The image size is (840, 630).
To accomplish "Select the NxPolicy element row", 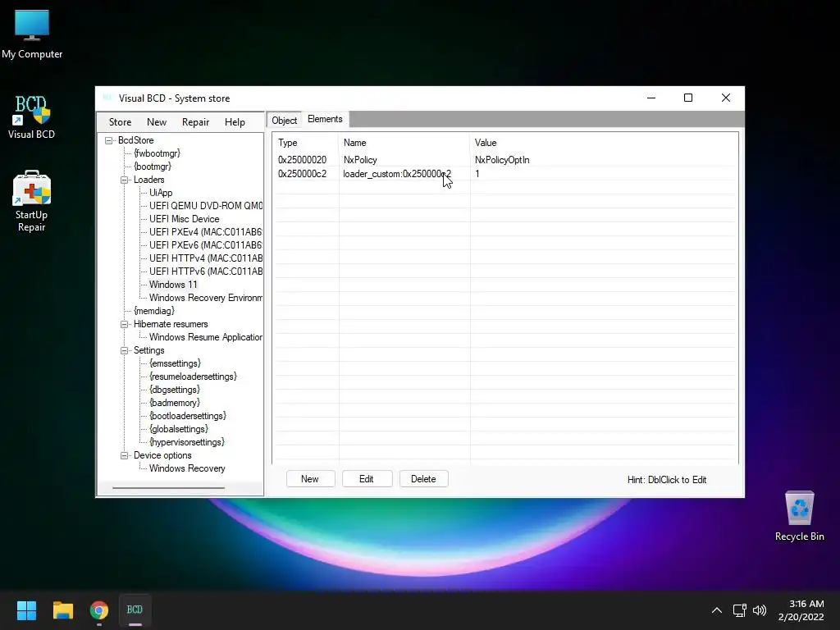I will tap(505, 160).
